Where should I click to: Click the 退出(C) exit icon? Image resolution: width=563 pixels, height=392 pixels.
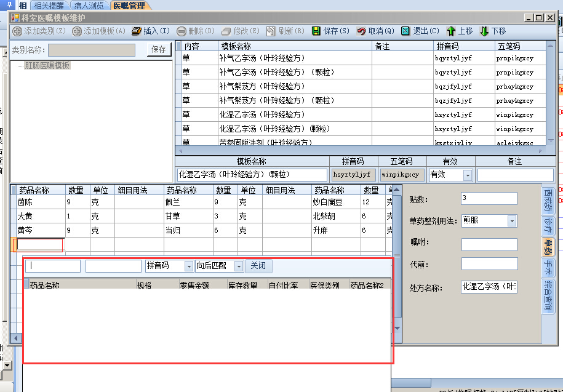(405, 31)
